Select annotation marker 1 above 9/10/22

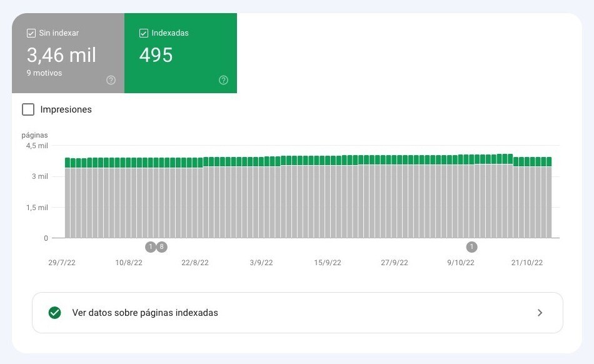tap(472, 246)
